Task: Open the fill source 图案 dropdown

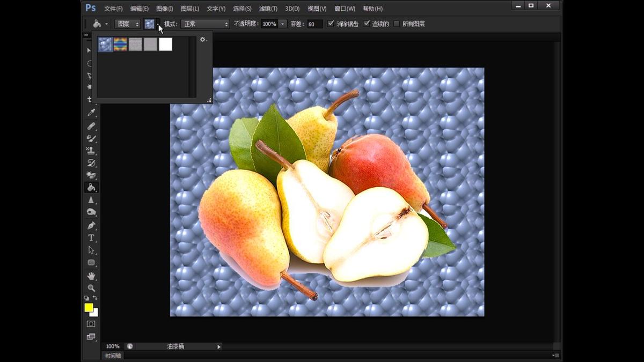Action: [x=127, y=24]
